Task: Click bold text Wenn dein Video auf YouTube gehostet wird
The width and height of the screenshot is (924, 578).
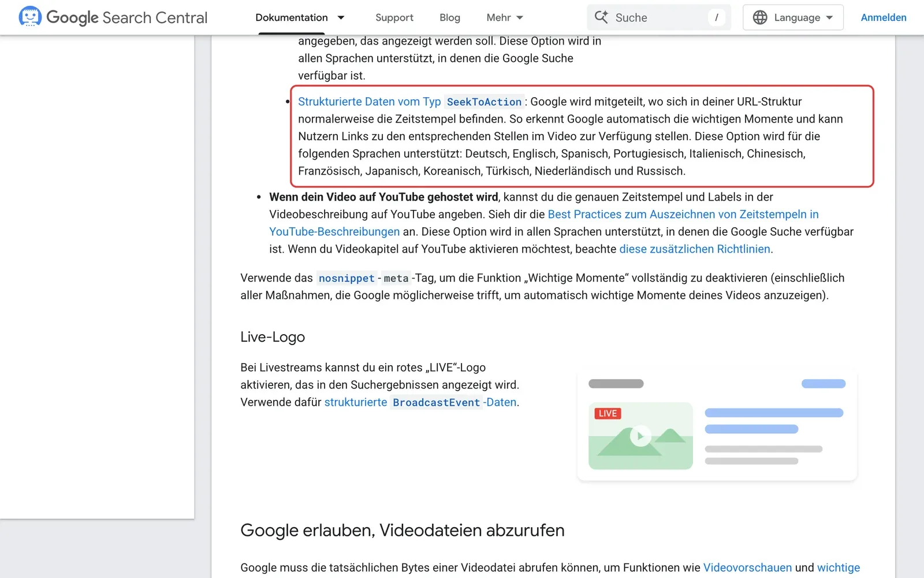Action: [383, 197]
